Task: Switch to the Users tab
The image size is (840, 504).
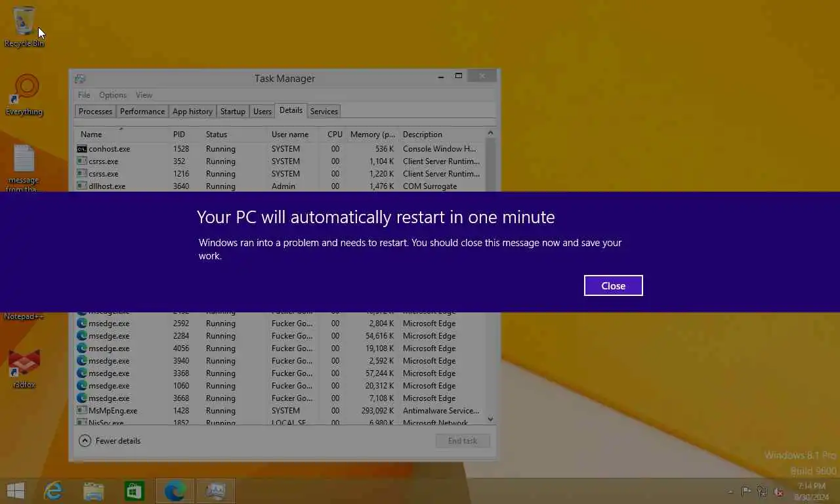Action: point(262,112)
